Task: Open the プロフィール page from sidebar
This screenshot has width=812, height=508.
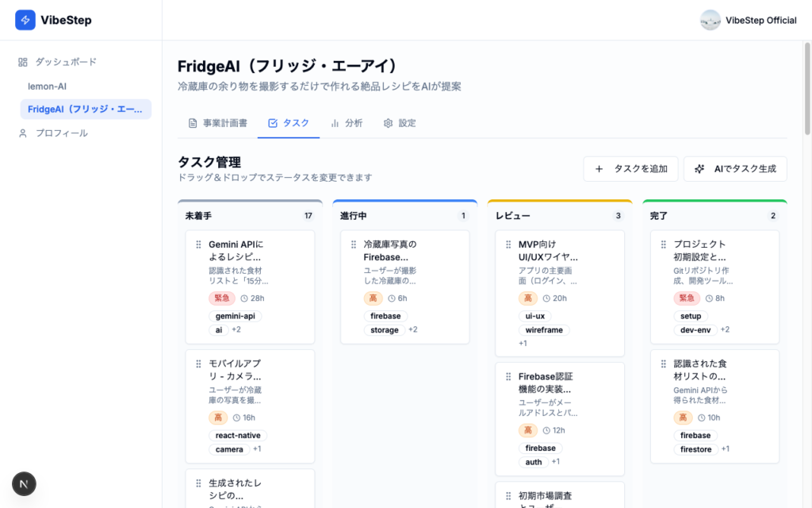Action: [61, 133]
